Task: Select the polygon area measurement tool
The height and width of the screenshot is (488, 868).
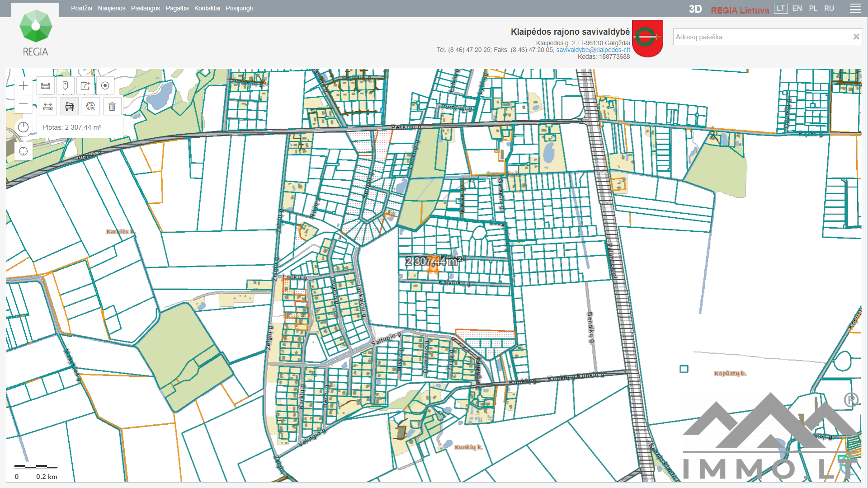Action: pos(70,106)
